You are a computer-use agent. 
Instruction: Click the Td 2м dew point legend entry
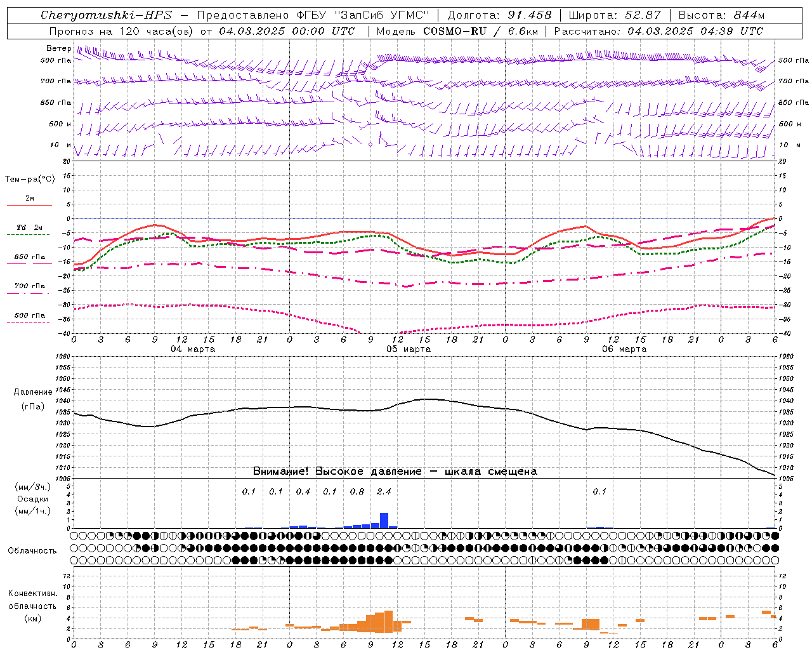click(29, 227)
